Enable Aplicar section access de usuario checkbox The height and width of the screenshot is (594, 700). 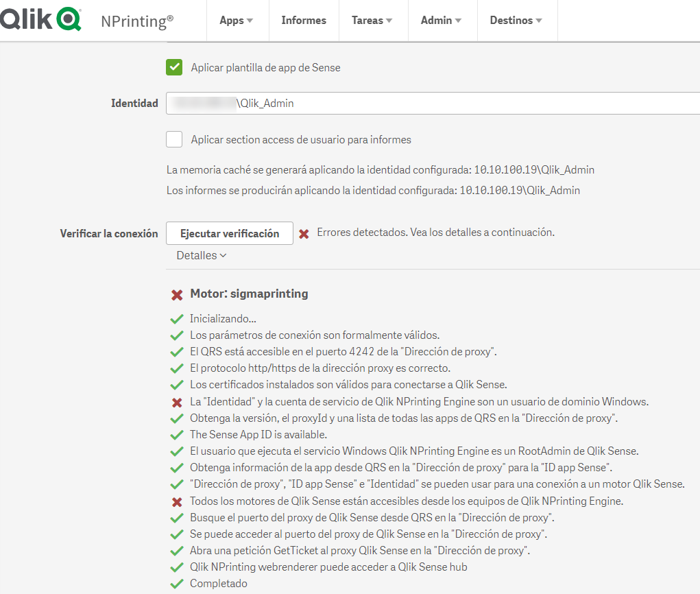pos(174,139)
